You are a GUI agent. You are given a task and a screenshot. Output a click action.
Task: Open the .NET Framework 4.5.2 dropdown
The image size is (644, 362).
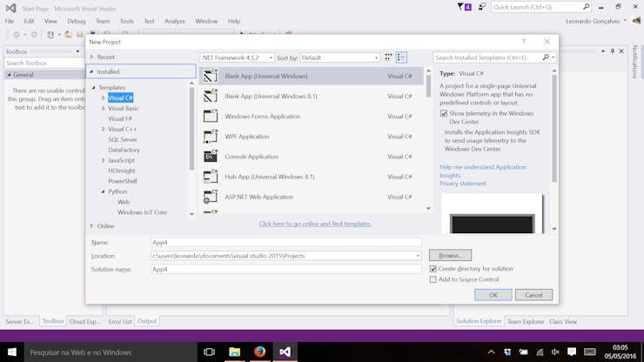coord(237,57)
